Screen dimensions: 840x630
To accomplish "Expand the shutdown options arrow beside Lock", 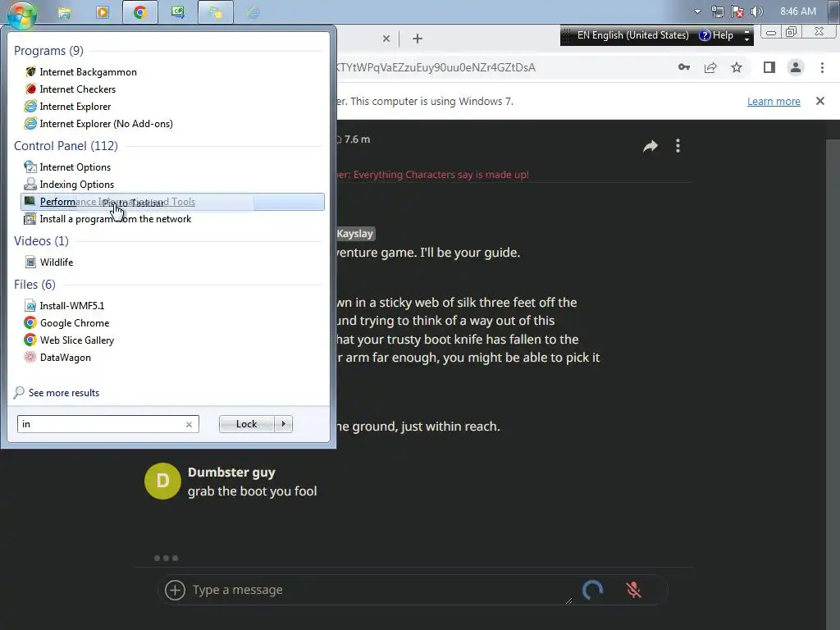I will coord(283,424).
